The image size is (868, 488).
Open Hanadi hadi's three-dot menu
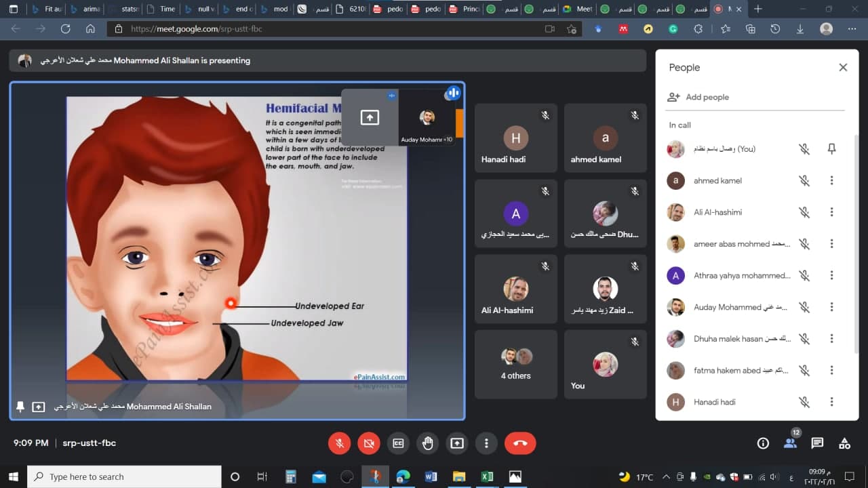tap(832, 402)
